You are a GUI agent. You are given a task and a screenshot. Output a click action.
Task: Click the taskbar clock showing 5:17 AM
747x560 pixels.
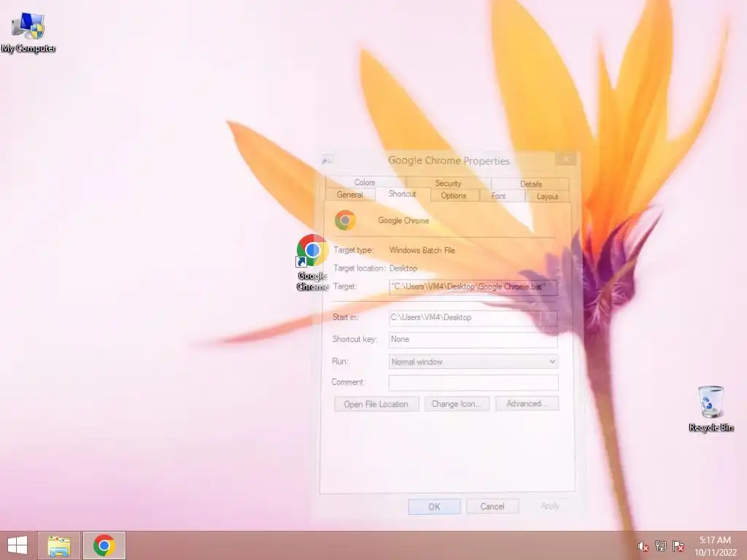pos(715,546)
